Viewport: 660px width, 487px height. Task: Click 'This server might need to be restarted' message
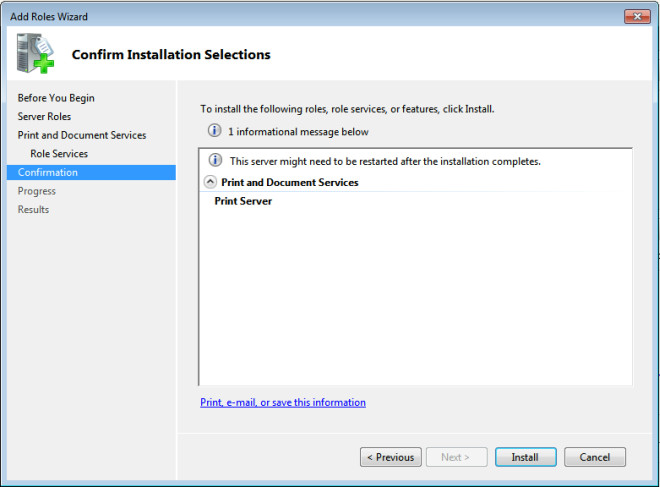pos(385,161)
